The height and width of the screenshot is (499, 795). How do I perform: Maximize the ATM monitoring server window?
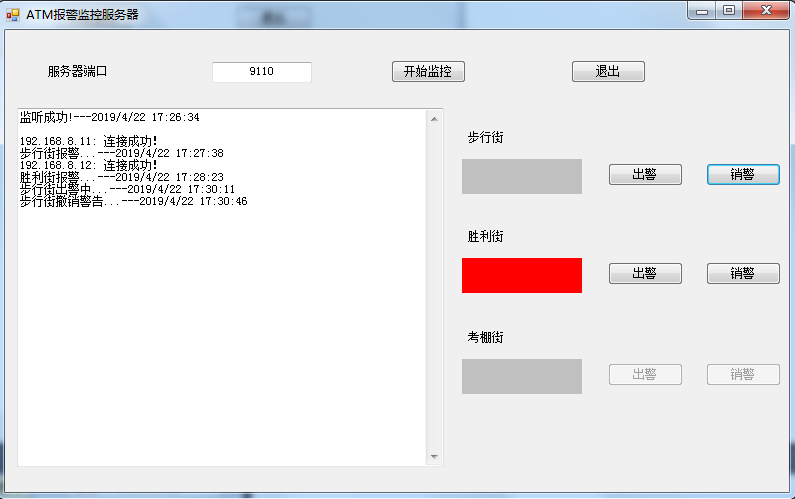[x=729, y=10]
